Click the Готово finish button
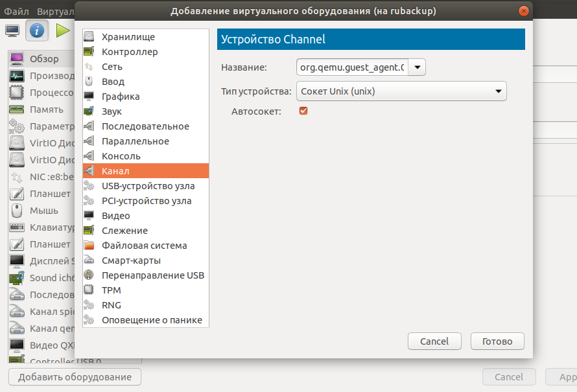The image size is (577, 392). 497,341
